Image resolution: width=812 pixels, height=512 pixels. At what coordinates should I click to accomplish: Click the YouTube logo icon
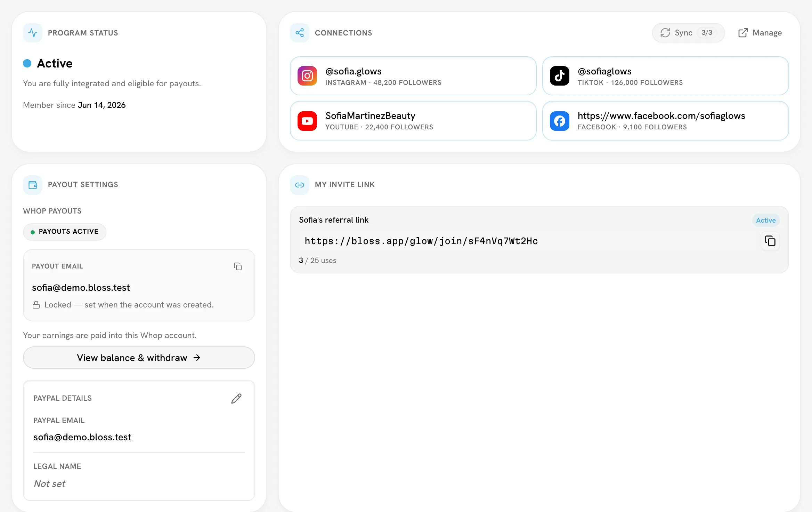[307, 121]
